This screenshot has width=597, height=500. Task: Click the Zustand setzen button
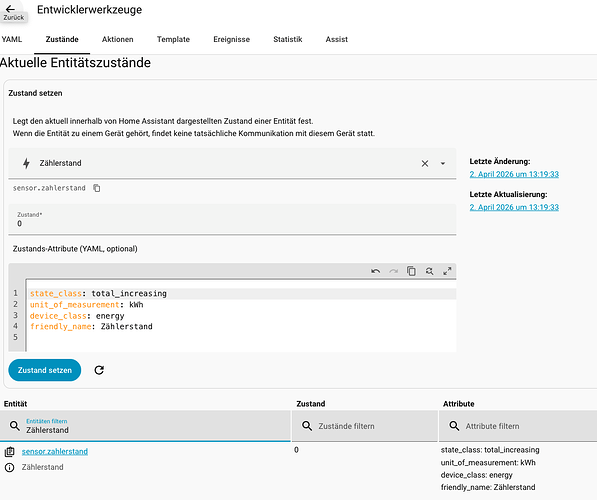click(45, 370)
